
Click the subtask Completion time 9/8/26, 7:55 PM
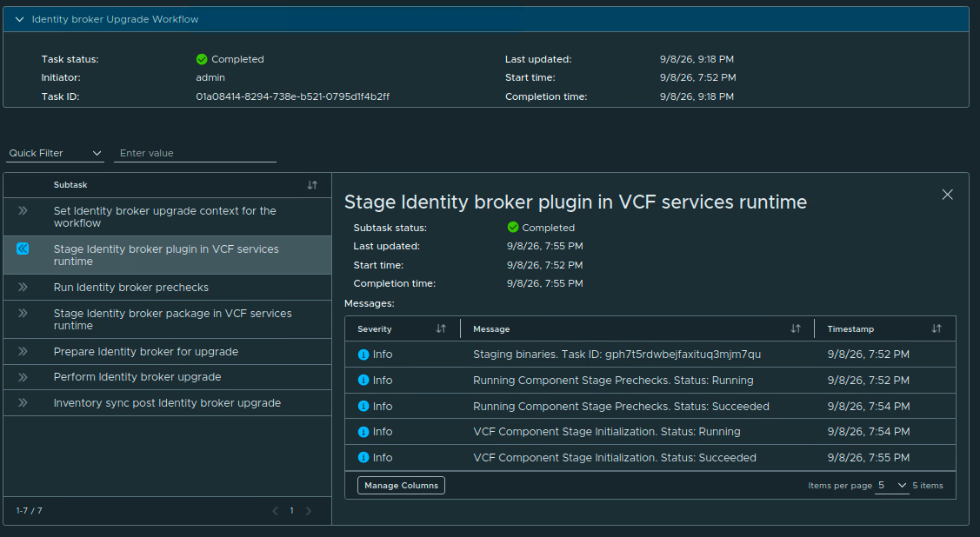coord(545,283)
